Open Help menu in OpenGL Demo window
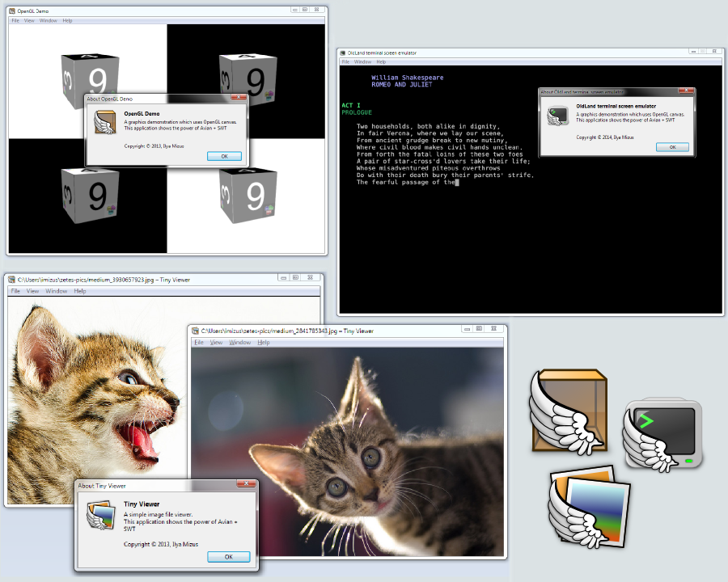Viewport: 728px width, 582px height. (67, 20)
